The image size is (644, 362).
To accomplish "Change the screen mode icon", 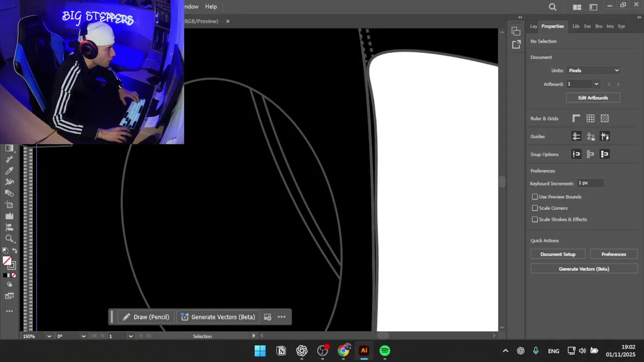I will click(x=9, y=296).
